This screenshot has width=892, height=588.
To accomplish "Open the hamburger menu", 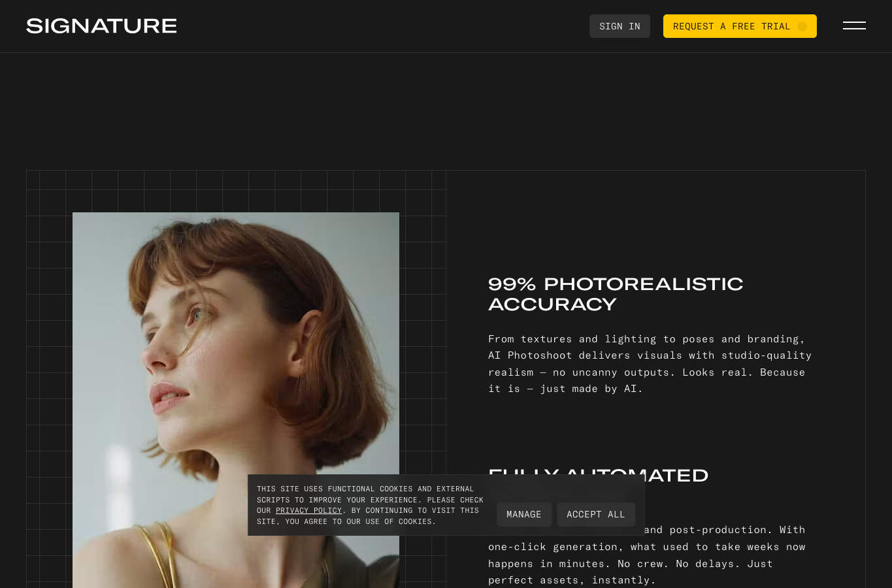I will point(854,25).
